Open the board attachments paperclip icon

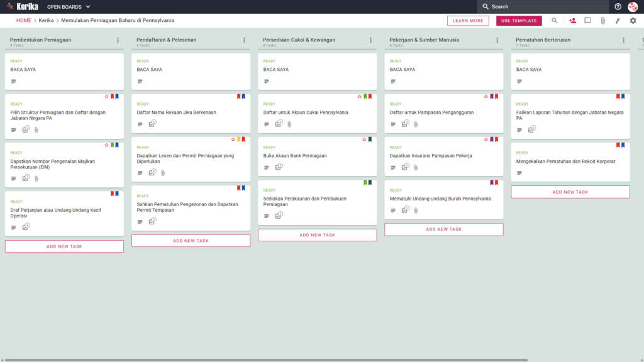tap(603, 21)
